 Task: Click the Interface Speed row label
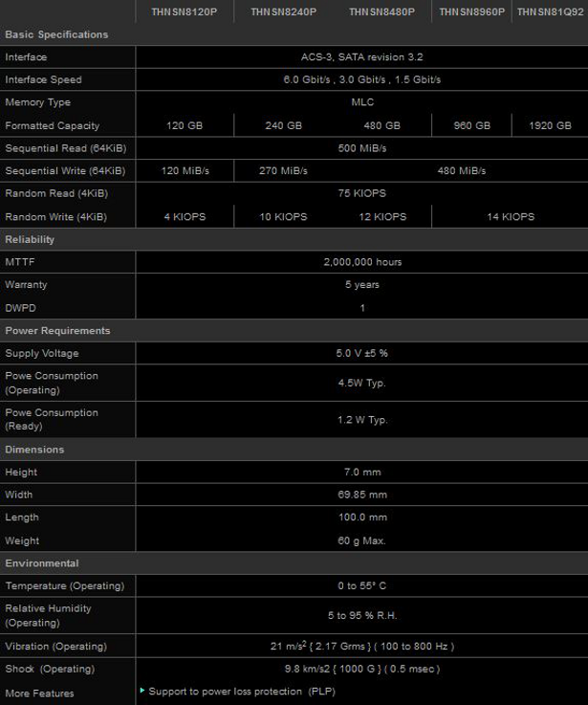(43, 79)
